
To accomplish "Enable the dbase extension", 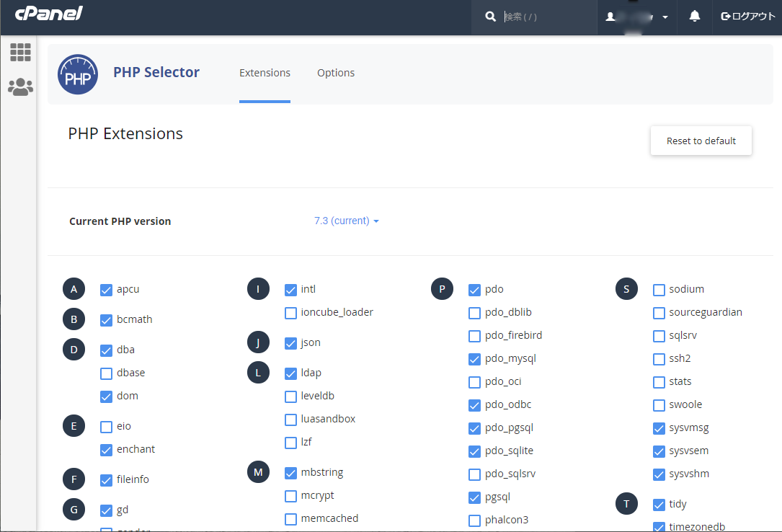I will [106, 373].
